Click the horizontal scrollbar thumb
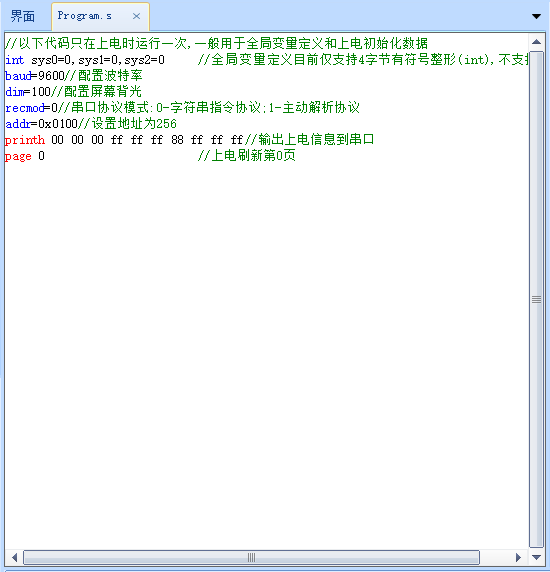550x572 pixels. coord(251,557)
